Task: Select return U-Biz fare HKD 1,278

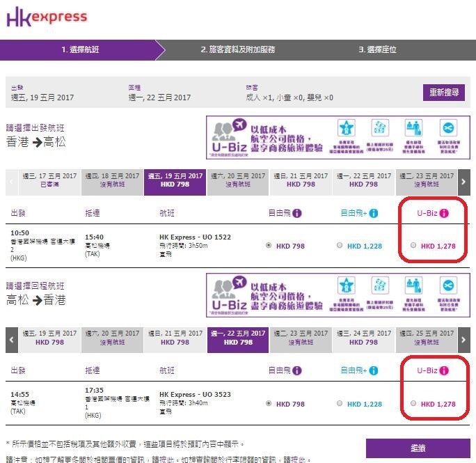Action: click(x=414, y=404)
